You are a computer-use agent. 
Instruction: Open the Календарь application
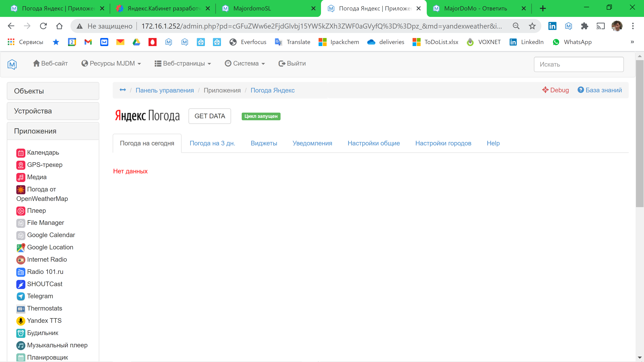click(x=43, y=153)
